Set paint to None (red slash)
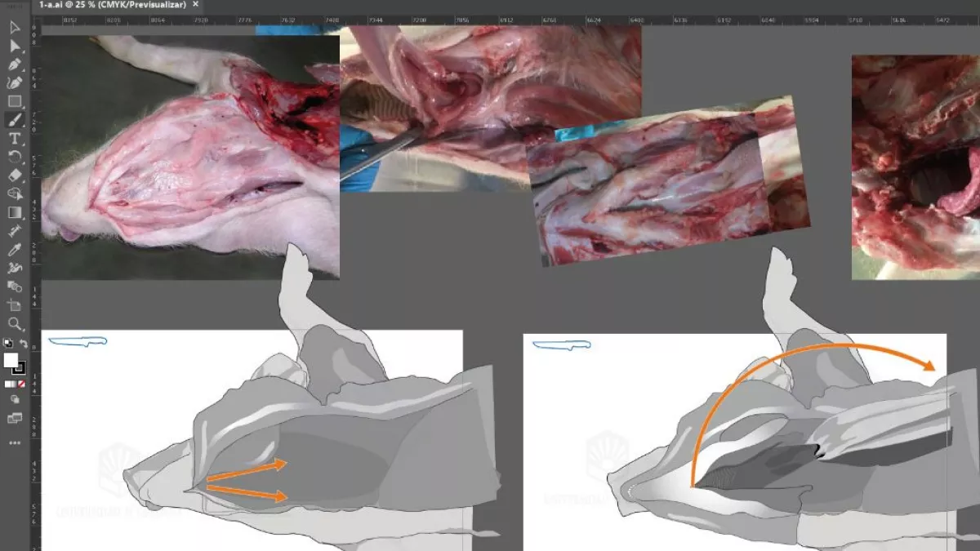 pyautogui.click(x=22, y=384)
